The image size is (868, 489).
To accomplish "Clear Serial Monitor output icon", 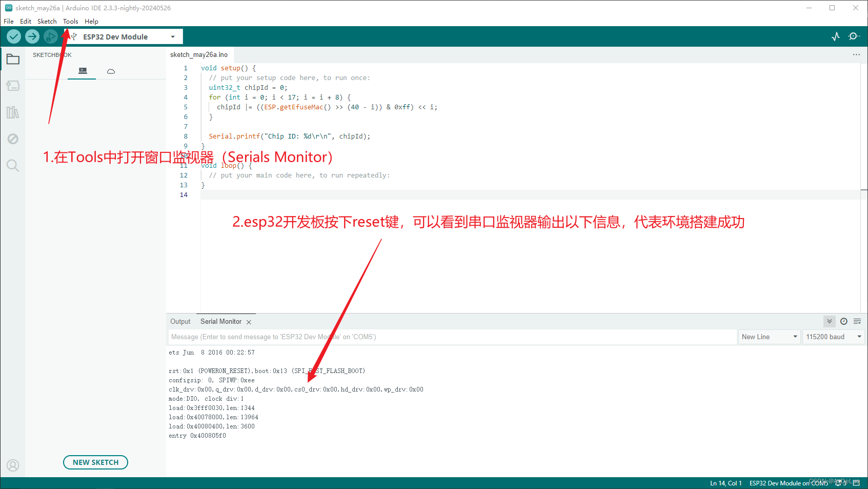I will point(857,321).
